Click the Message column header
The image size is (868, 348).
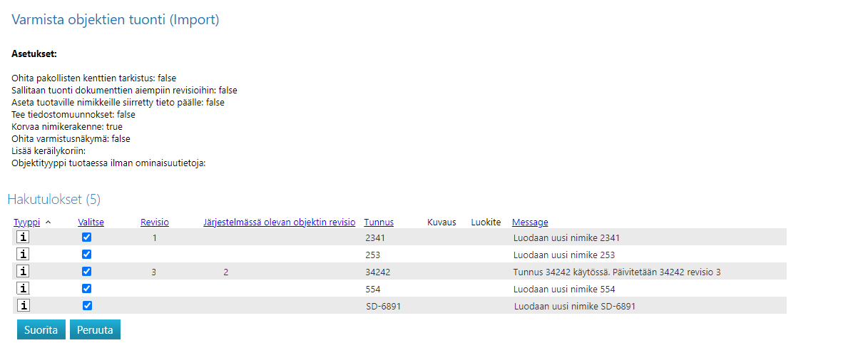(x=530, y=222)
